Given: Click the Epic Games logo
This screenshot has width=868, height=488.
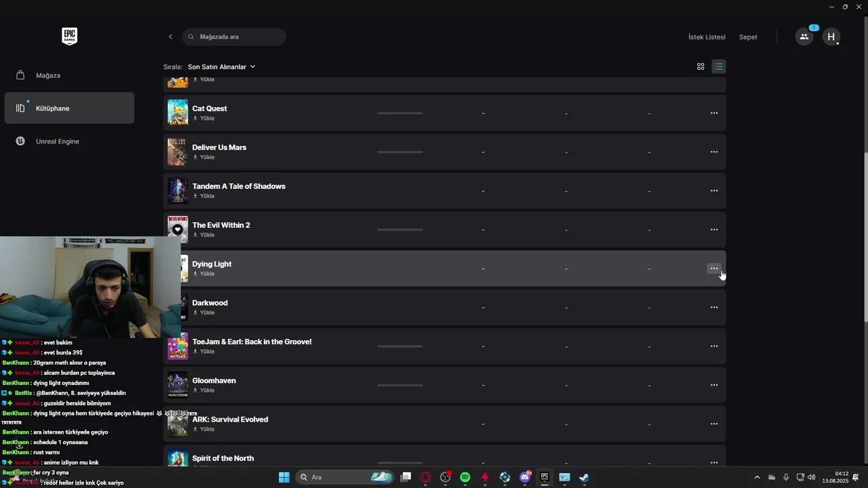Looking at the screenshot, I should tap(69, 37).
